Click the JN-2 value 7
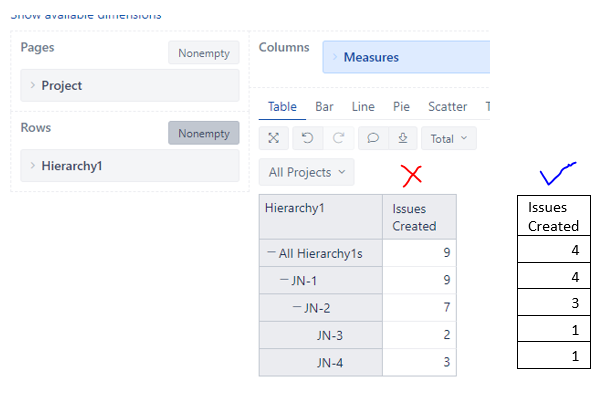This screenshot has height=398, width=601. 419,308
